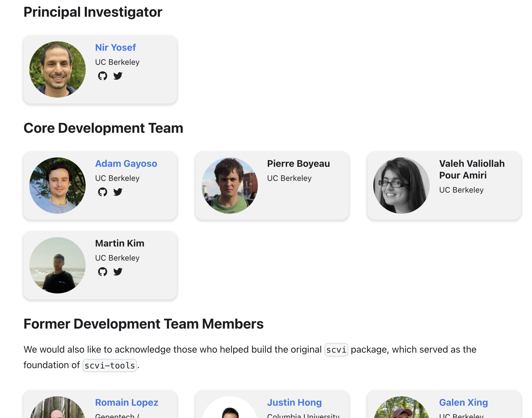The image size is (532, 418).
Task: Open the Nir Yosef link
Action: (115, 47)
